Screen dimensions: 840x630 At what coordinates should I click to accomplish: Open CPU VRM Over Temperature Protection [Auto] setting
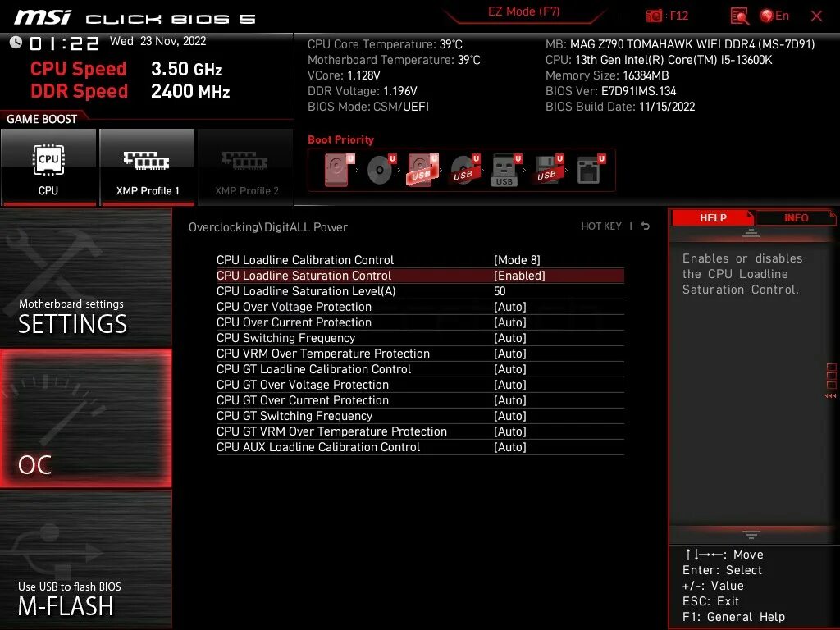(x=509, y=353)
